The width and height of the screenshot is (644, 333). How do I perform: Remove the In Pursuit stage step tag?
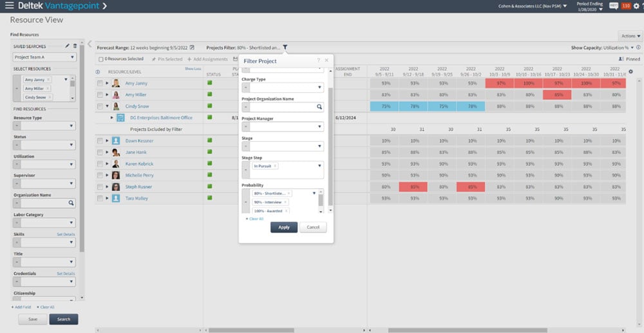[x=275, y=166]
